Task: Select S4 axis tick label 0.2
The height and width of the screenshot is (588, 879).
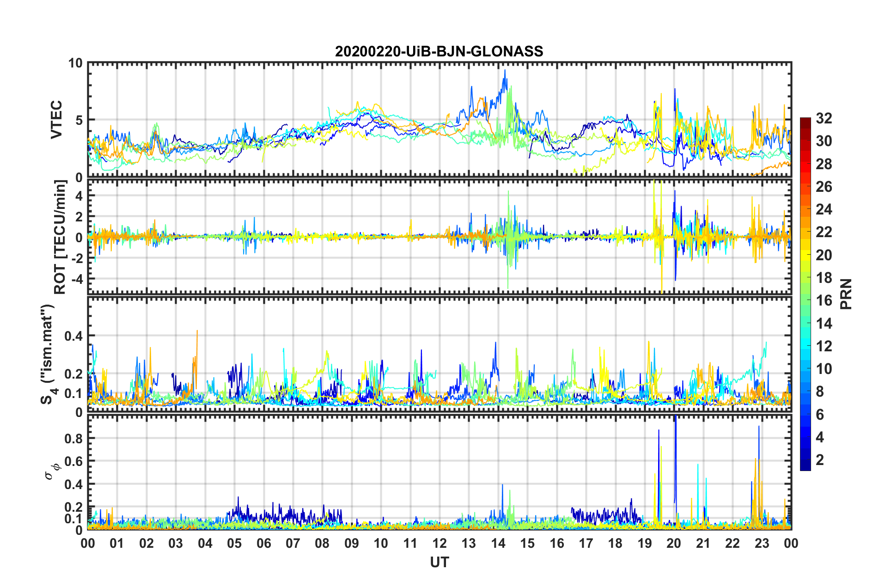Action: pos(73,374)
